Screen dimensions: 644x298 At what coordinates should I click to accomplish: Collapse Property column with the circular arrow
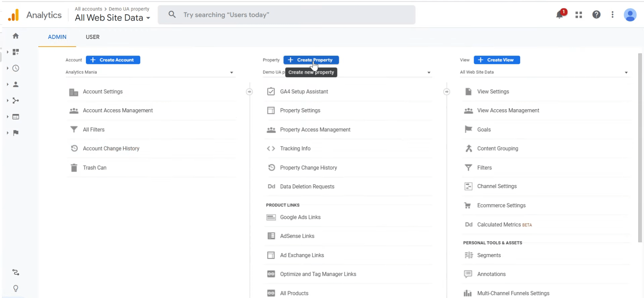click(x=446, y=92)
